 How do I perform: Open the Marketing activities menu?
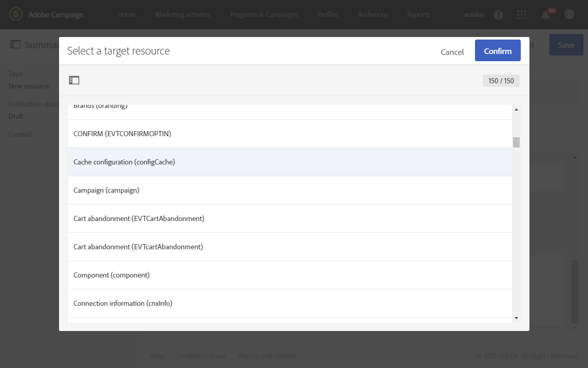pos(183,14)
